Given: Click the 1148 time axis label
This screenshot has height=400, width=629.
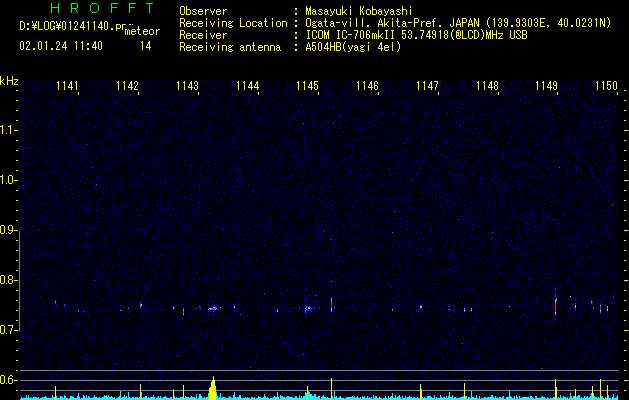Looking at the screenshot, I should (487, 86).
